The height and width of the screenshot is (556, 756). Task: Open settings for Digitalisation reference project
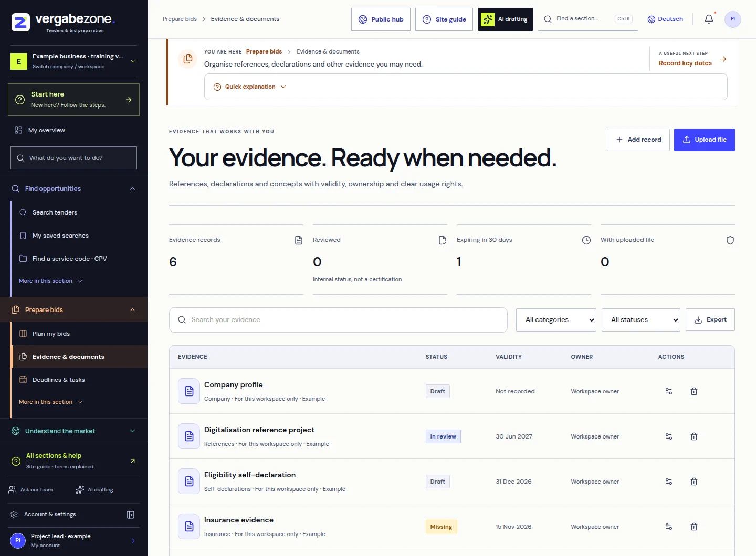click(x=669, y=436)
